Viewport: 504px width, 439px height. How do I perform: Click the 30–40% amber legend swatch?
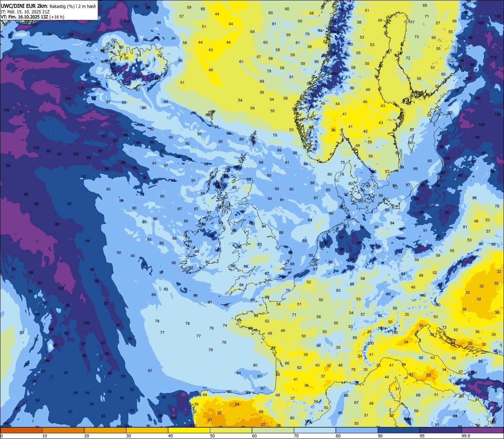coord(147,430)
